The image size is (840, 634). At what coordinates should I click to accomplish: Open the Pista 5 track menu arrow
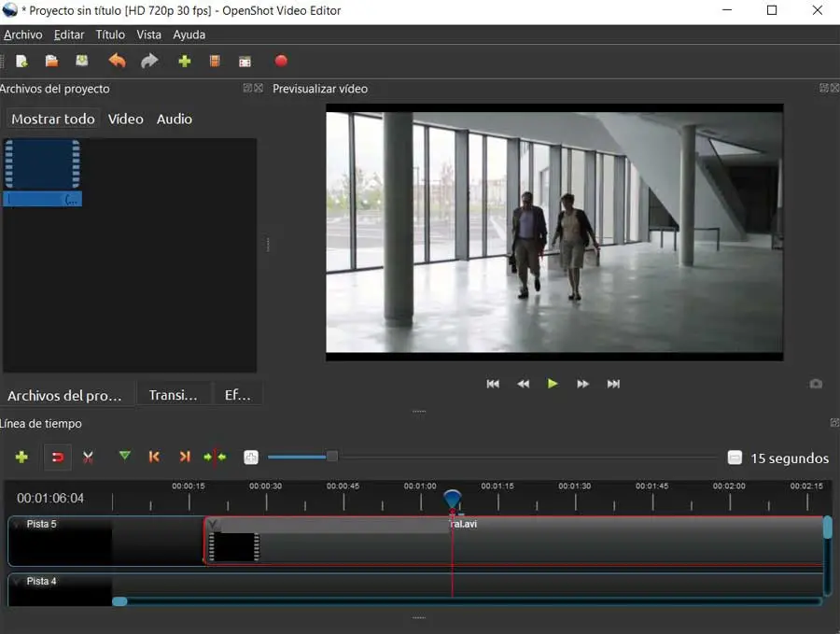click(x=16, y=525)
